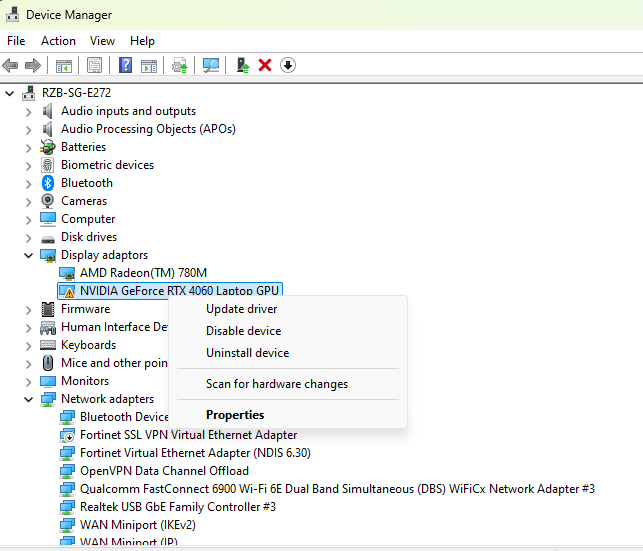Click the red X Uninstall device icon

265,65
